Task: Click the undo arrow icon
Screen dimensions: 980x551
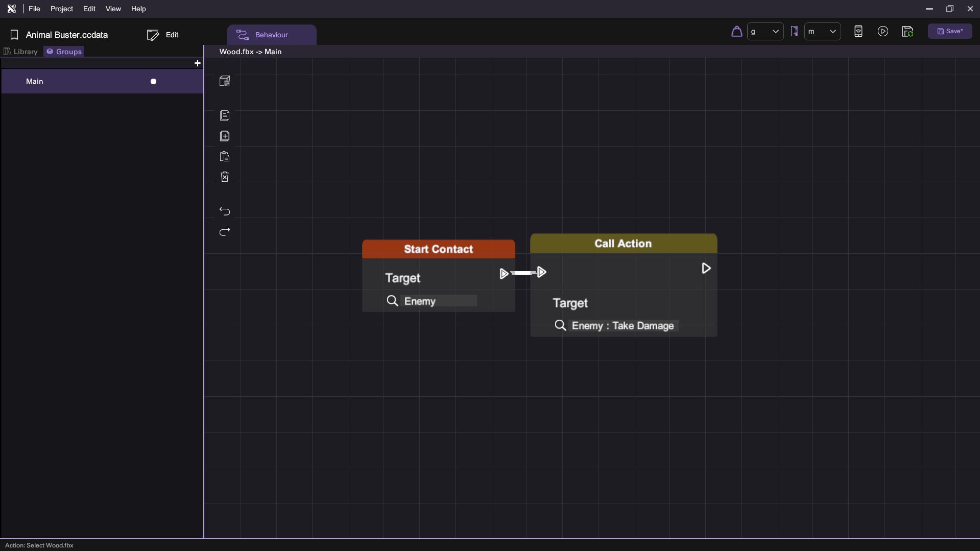Action: 225,211
